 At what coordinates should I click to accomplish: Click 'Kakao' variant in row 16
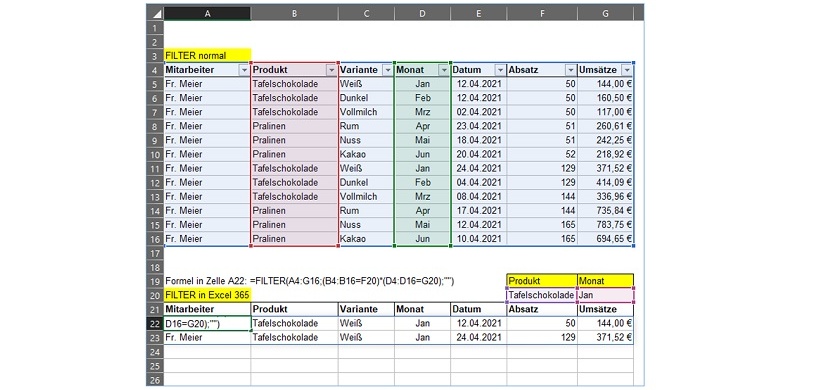tap(366, 239)
